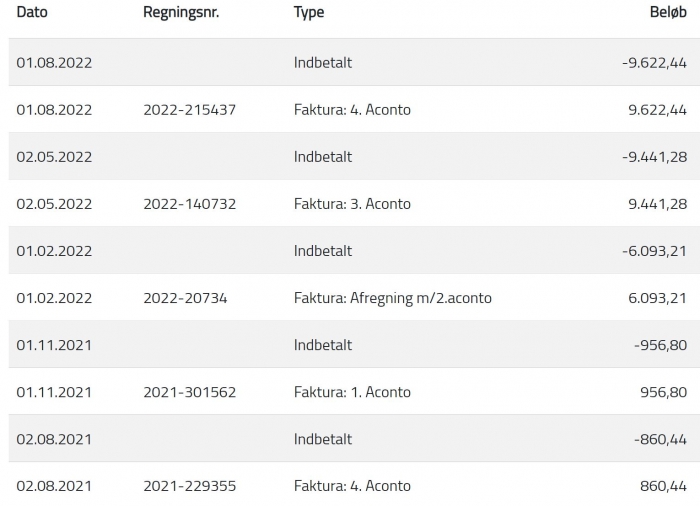Image resolution: width=700 pixels, height=506 pixels.
Task: Click the Type column header
Action: coord(308,12)
